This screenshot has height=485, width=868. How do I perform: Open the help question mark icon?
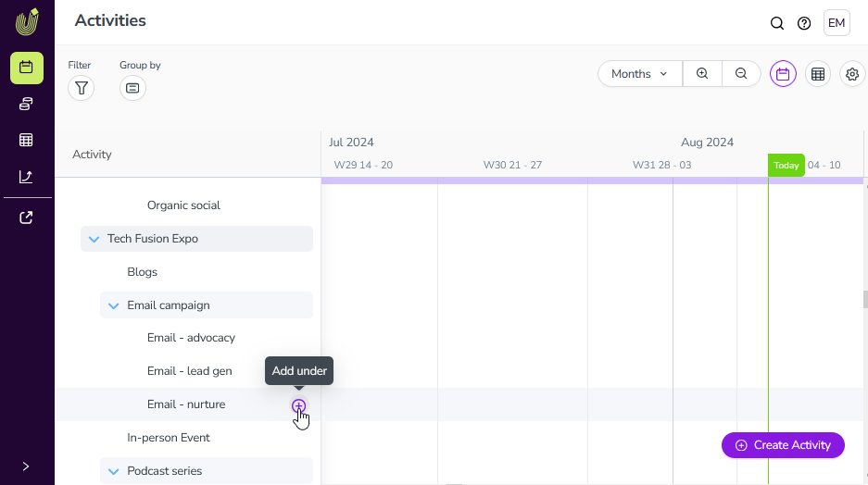804,23
